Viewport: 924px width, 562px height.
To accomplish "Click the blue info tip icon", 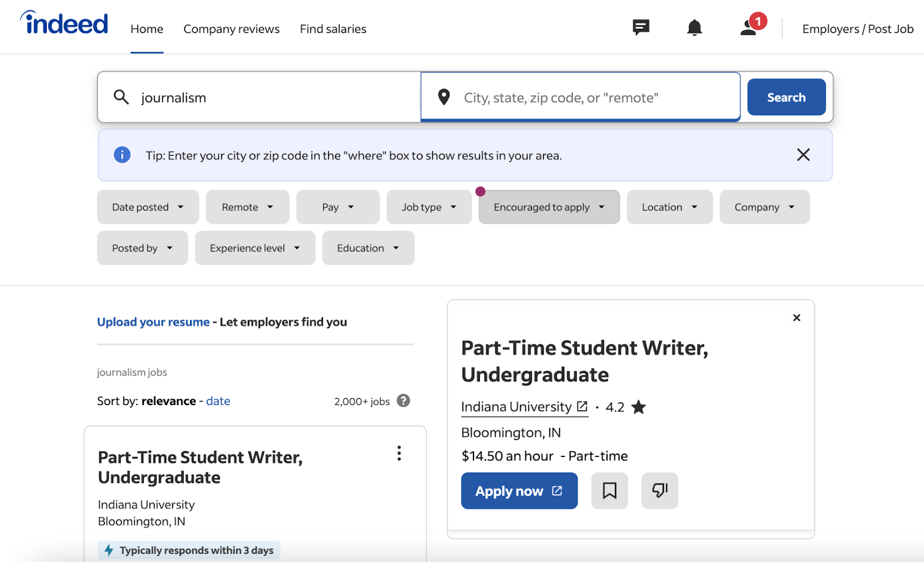I will tap(122, 155).
